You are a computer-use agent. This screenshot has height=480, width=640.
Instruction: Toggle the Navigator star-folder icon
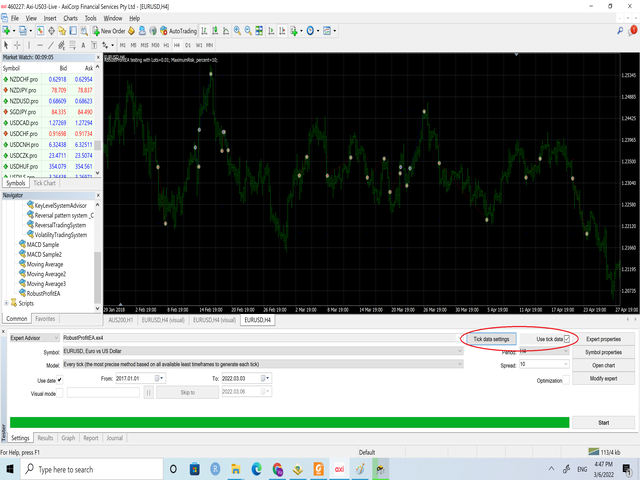62,31
